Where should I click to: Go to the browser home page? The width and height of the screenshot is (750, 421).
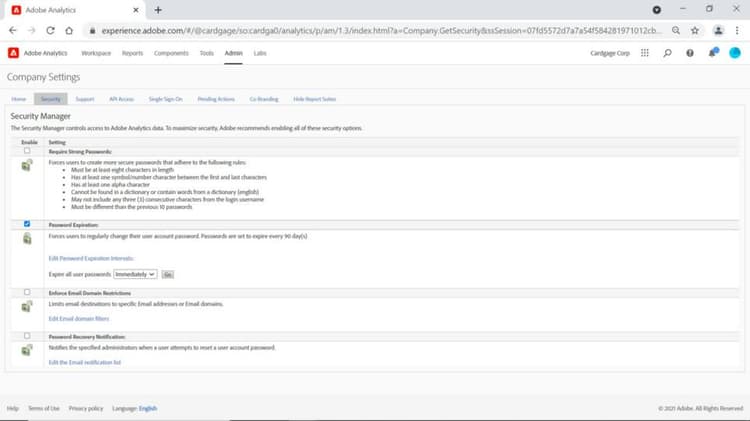(69, 31)
